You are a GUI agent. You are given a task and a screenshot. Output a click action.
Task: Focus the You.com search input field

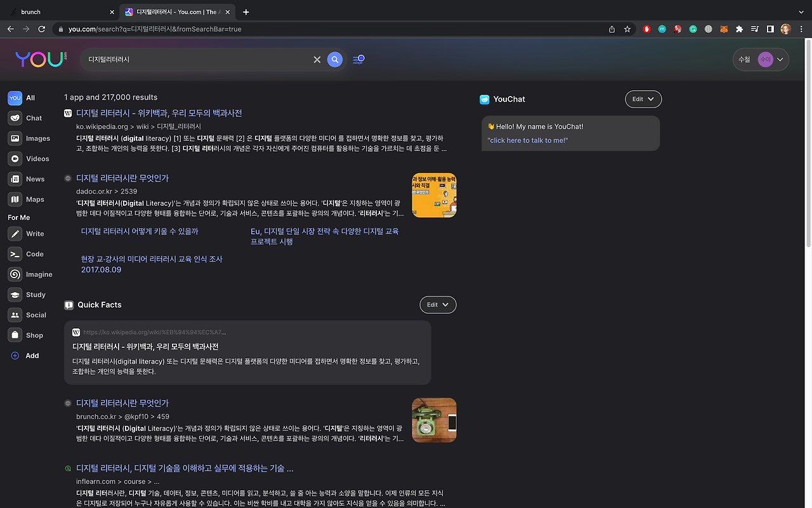click(198, 60)
